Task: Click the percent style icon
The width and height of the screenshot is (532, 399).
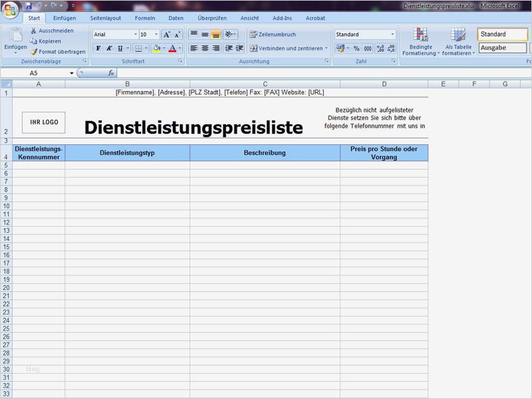Action: pyautogui.click(x=356, y=48)
